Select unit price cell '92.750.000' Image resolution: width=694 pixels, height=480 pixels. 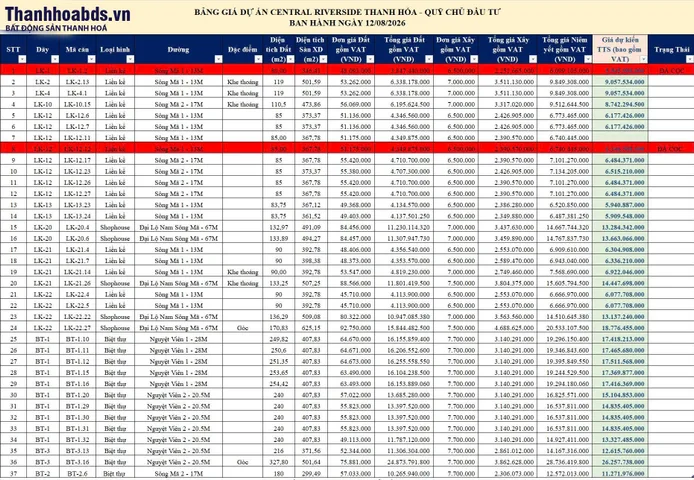pos(351,328)
